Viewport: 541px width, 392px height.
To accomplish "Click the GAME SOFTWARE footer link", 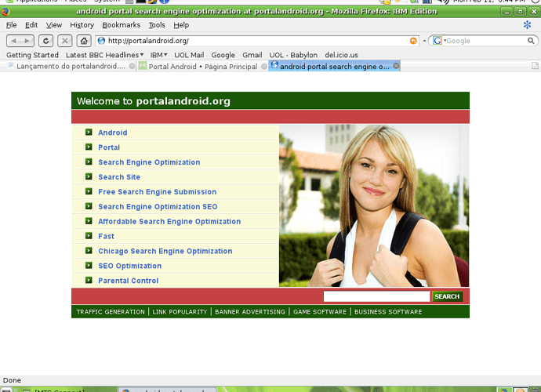I will pos(320,311).
